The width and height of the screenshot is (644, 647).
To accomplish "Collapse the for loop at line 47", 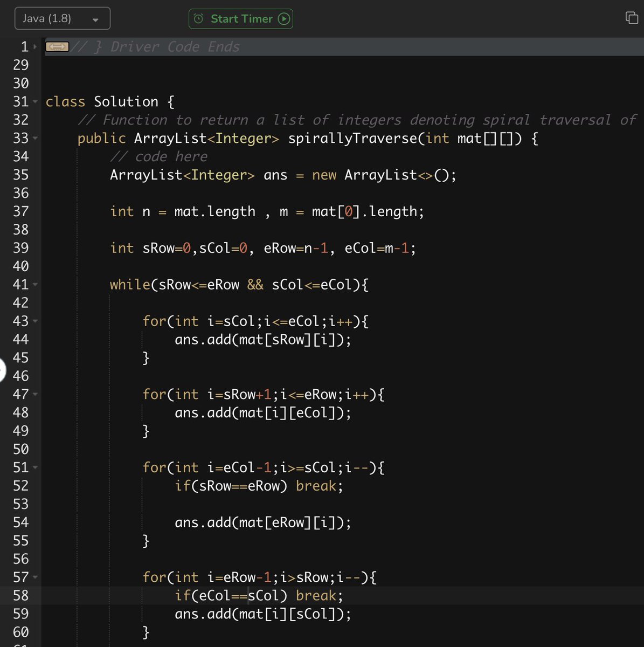I will click(x=36, y=394).
